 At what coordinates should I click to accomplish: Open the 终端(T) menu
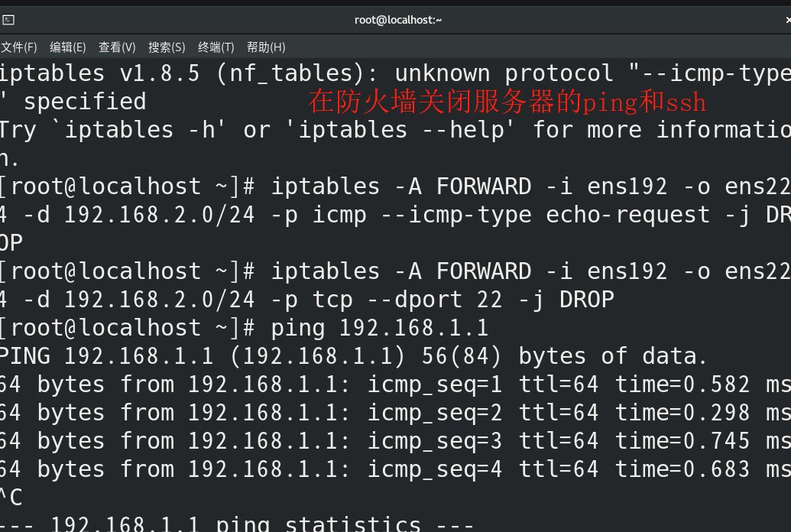(215, 47)
